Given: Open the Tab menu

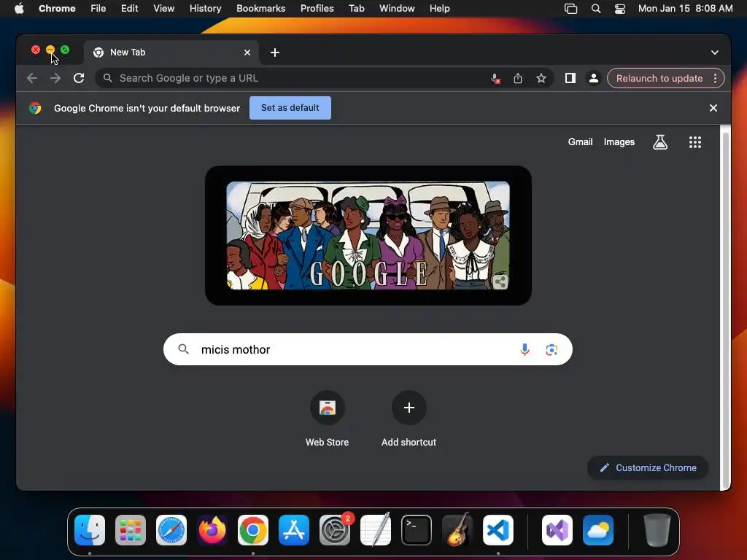Looking at the screenshot, I should (356, 9).
